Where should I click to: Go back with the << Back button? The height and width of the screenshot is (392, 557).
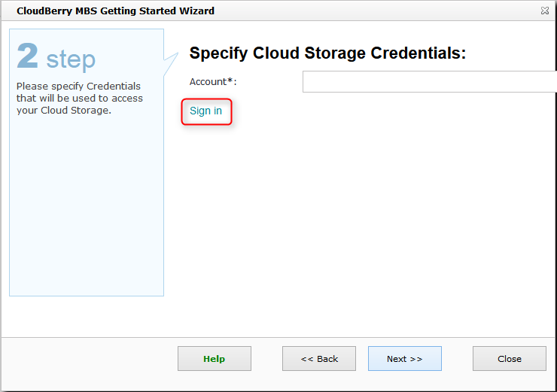coord(319,359)
